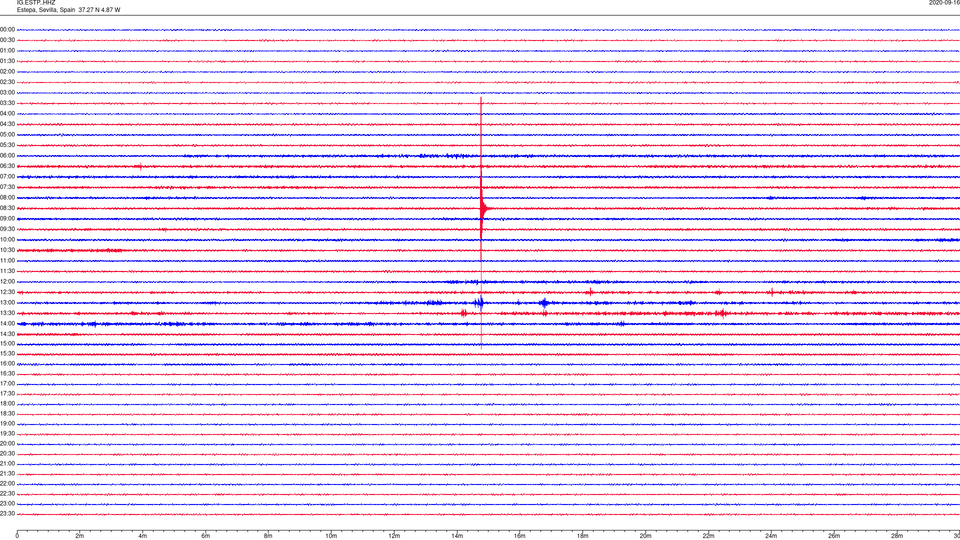Select the 11:00 trace time label
This screenshot has height=540, width=960.
(x=7, y=260)
